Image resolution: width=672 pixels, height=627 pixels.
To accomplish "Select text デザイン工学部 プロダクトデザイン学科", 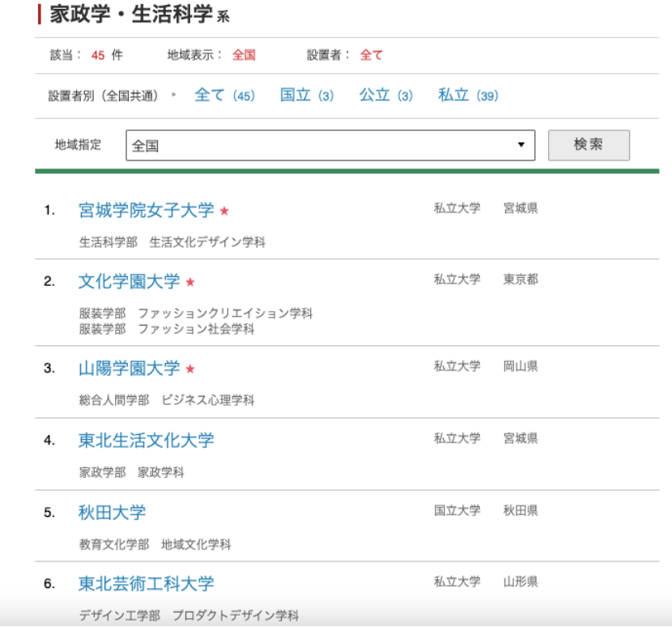I will (x=189, y=616).
